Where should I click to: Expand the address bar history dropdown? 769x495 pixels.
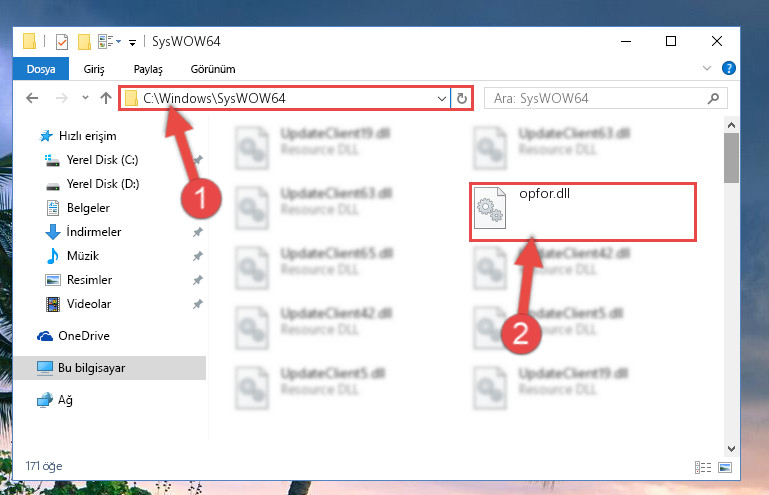(x=441, y=99)
